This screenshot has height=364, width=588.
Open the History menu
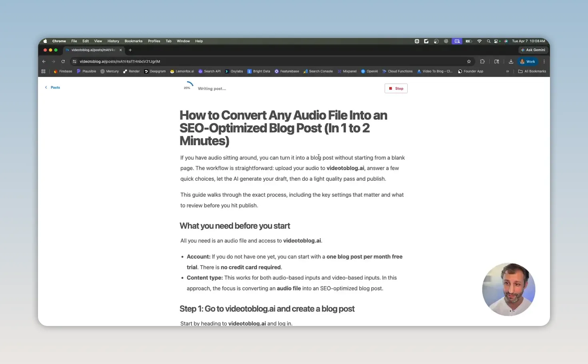click(x=113, y=41)
